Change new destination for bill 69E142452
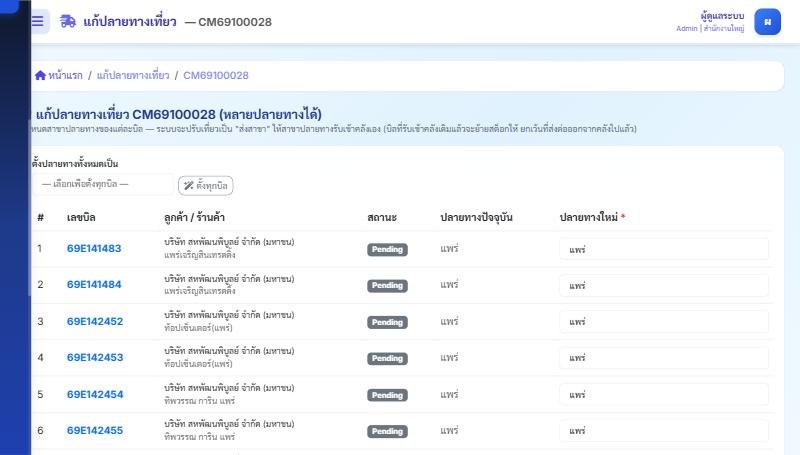This screenshot has height=455, width=800. point(664,322)
